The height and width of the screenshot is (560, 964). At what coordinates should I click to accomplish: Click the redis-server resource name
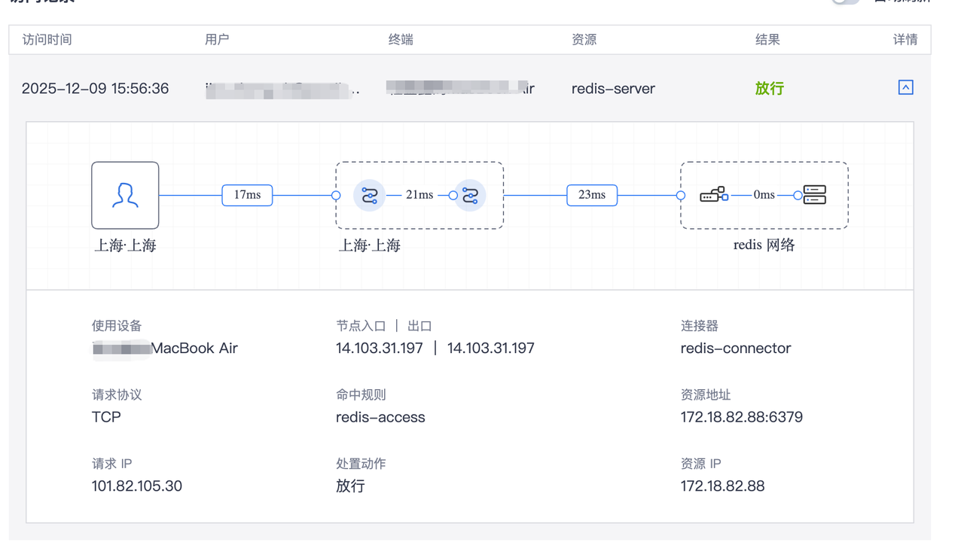pyautogui.click(x=613, y=89)
